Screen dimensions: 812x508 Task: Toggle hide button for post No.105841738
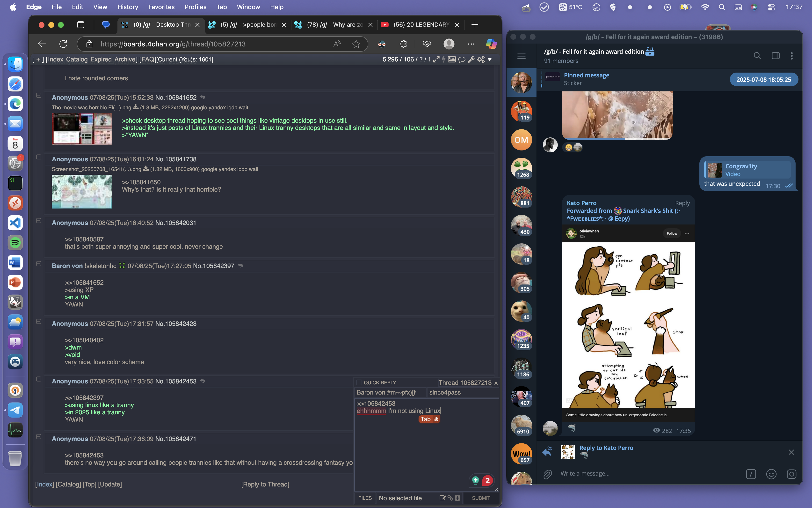[39, 157]
